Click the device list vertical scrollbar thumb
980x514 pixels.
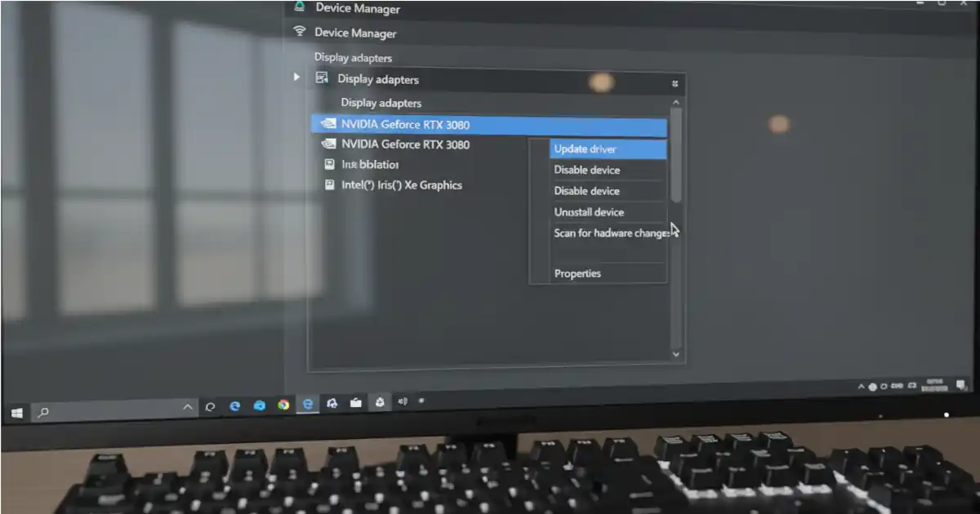[675, 155]
